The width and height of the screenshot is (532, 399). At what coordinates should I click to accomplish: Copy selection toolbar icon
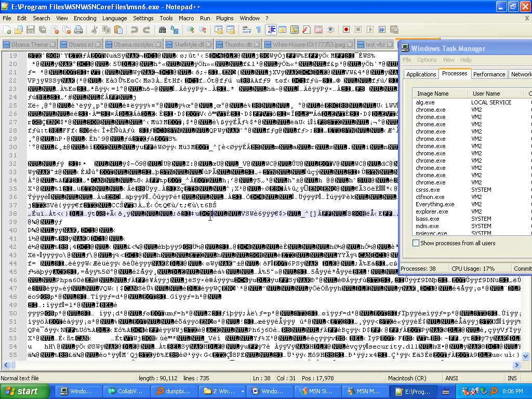tap(106, 30)
